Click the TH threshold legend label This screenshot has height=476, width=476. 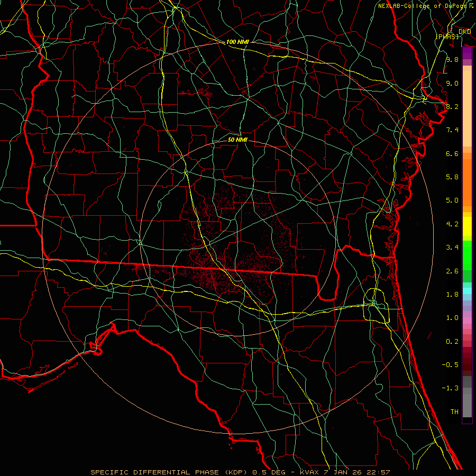454,412
